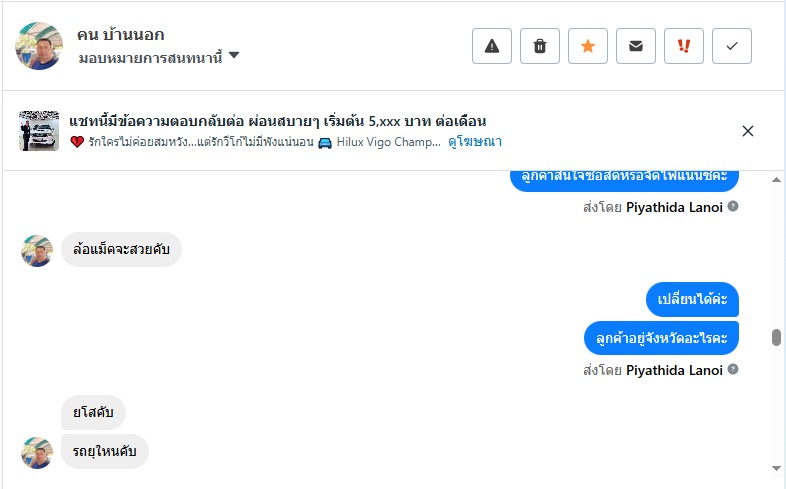Screen dimensions: 786x489
Task: Close the ad reply banner
Action: point(748,131)
